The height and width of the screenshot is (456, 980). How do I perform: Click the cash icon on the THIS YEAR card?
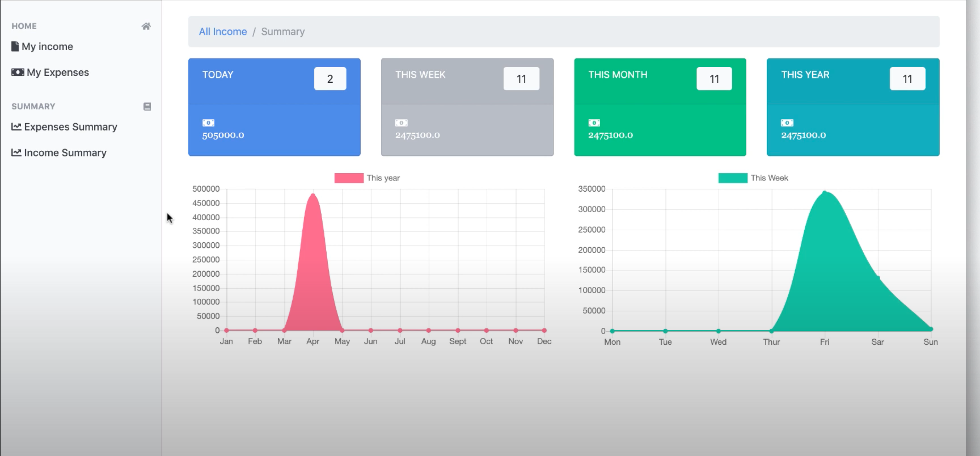tap(786, 122)
